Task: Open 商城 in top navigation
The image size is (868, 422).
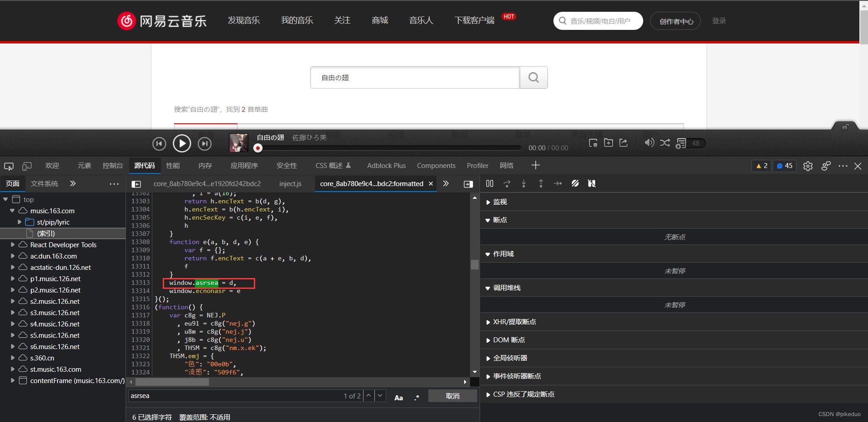Action: tap(380, 20)
